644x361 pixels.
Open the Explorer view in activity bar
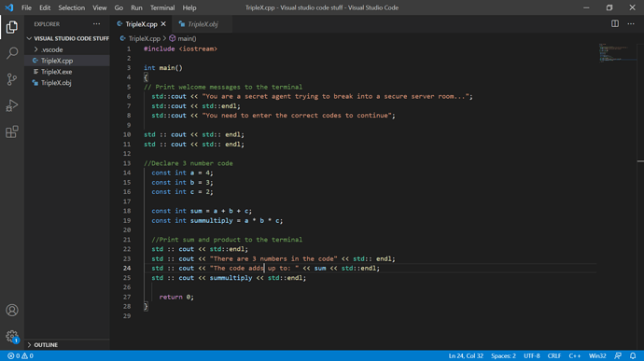coord(12,27)
